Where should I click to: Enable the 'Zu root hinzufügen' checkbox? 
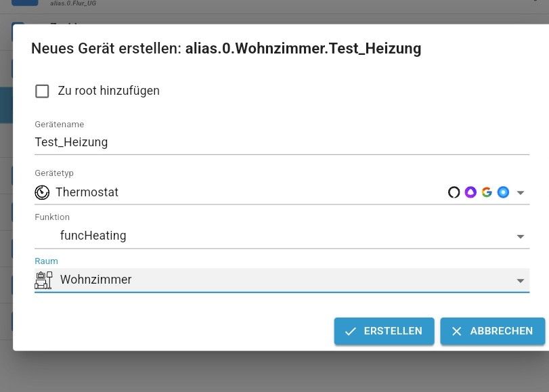[x=42, y=91]
